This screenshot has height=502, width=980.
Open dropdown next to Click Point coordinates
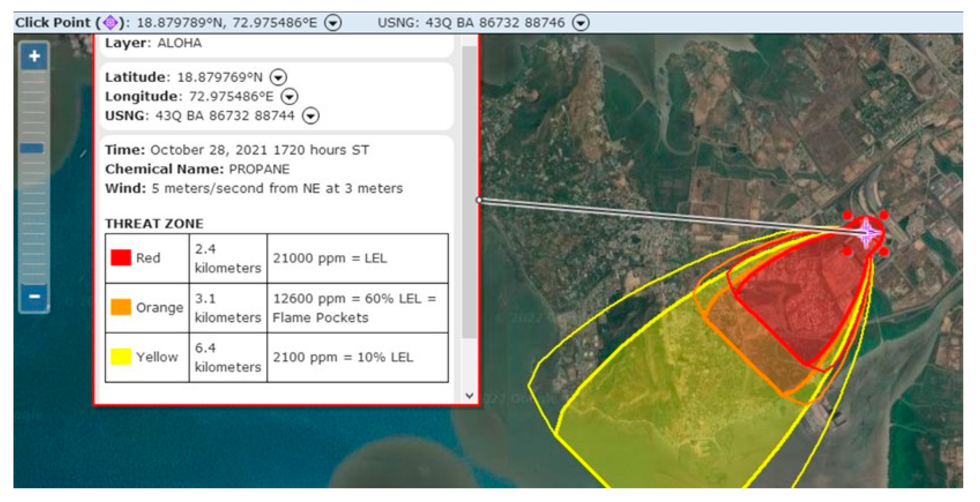point(333,23)
